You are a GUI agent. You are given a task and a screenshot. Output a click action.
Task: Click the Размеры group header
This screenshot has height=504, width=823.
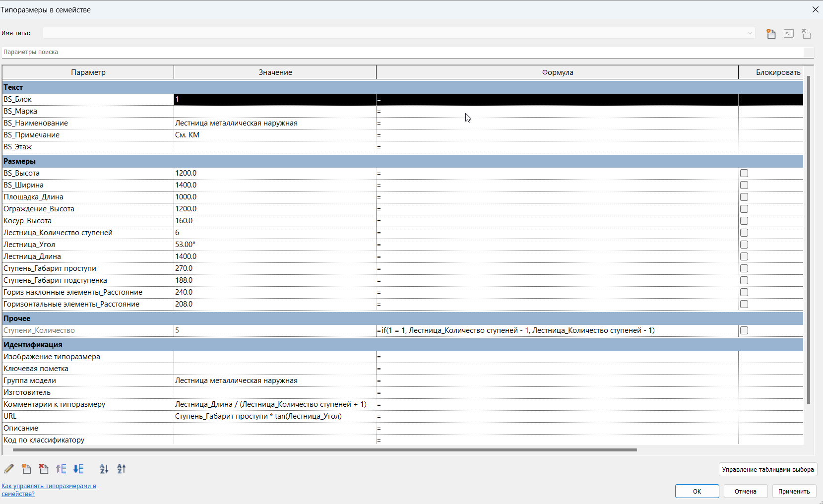point(403,161)
